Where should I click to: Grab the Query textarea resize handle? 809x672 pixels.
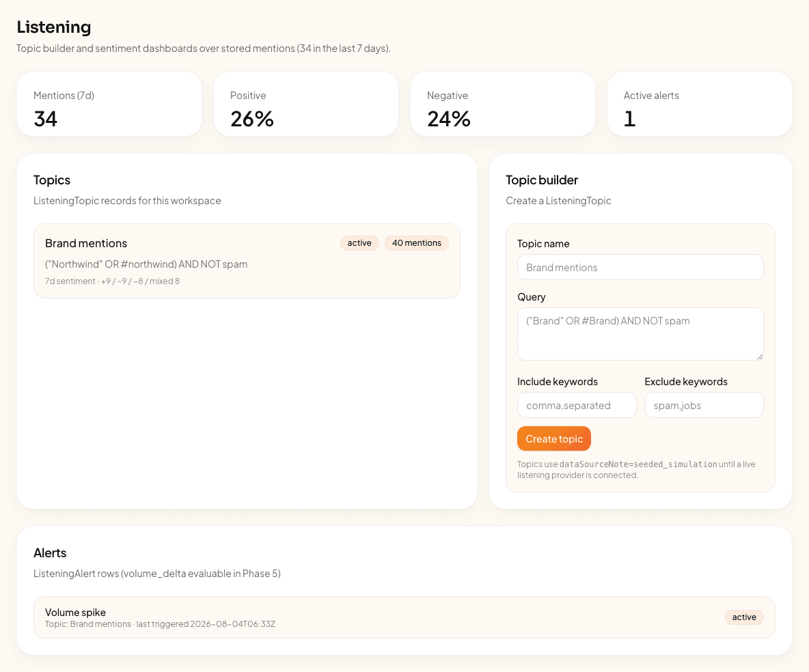pyautogui.click(x=760, y=356)
